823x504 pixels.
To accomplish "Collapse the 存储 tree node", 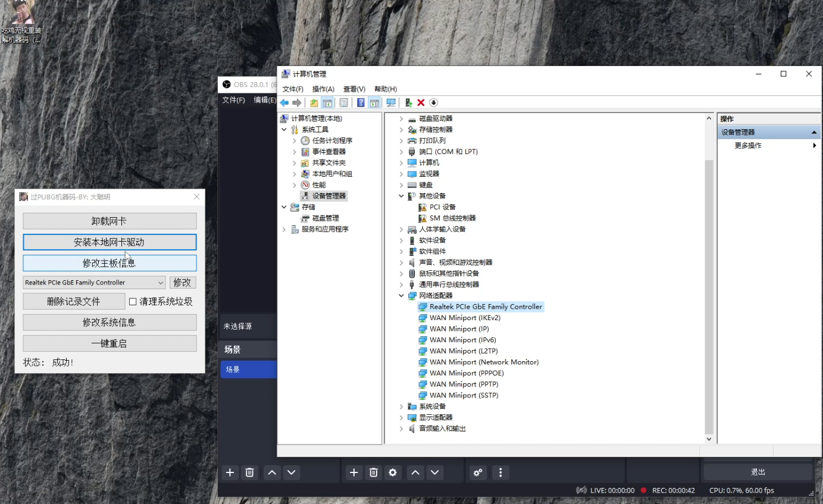I will [x=284, y=207].
